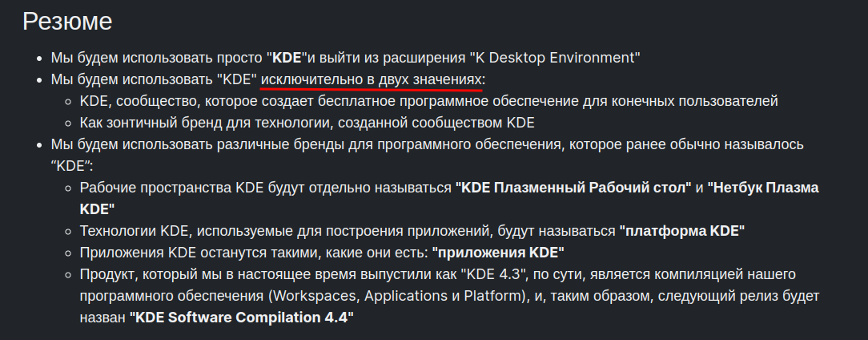Click the line starting "Рабочие пространства KDE"
This screenshot has height=340, width=868.
point(449,198)
